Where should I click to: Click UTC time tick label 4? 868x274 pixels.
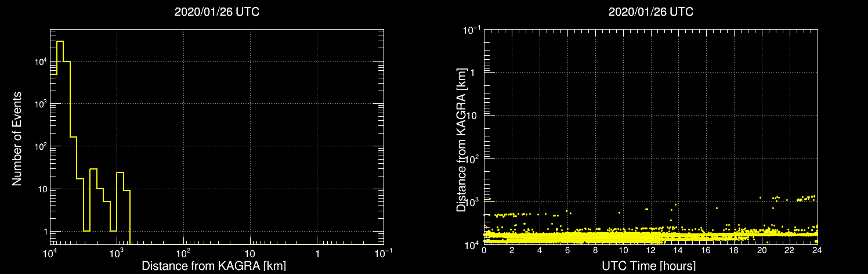coord(540,250)
